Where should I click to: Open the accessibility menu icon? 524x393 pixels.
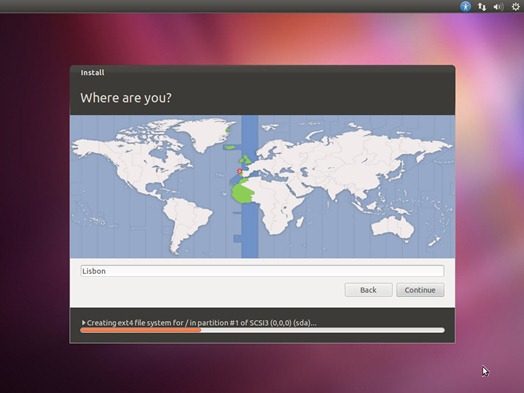pyautogui.click(x=465, y=6)
